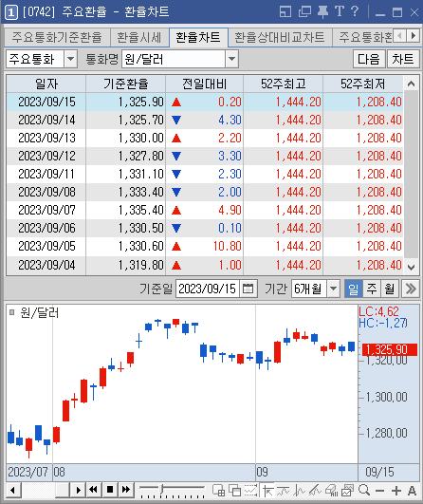Click the chart scroll-right arrow
The width and height of the screenshot is (423, 504).
click(78, 491)
